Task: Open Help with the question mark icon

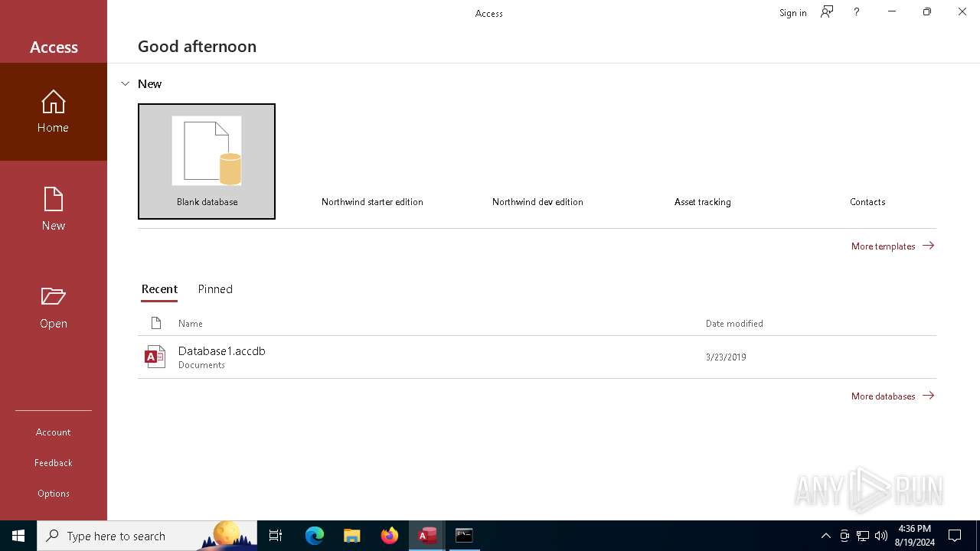Action: coord(857,12)
